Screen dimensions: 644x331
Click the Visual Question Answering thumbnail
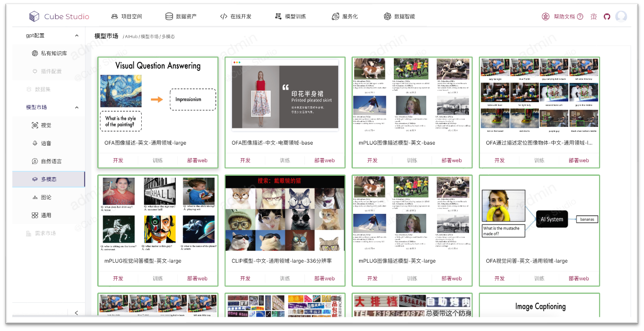coord(158,97)
